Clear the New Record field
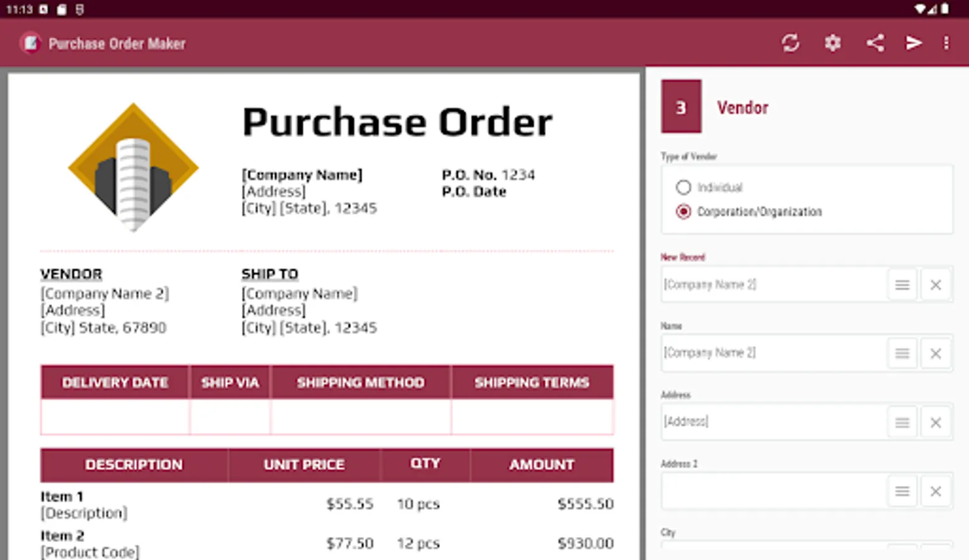The height and width of the screenshot is (560, 969). [935, 285]
